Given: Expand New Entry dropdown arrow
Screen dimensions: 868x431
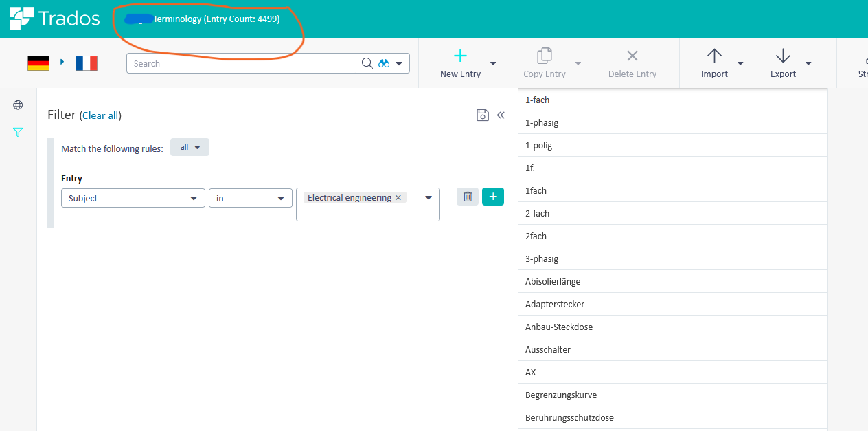Looking at the screenshot, I should click(493, 63).
